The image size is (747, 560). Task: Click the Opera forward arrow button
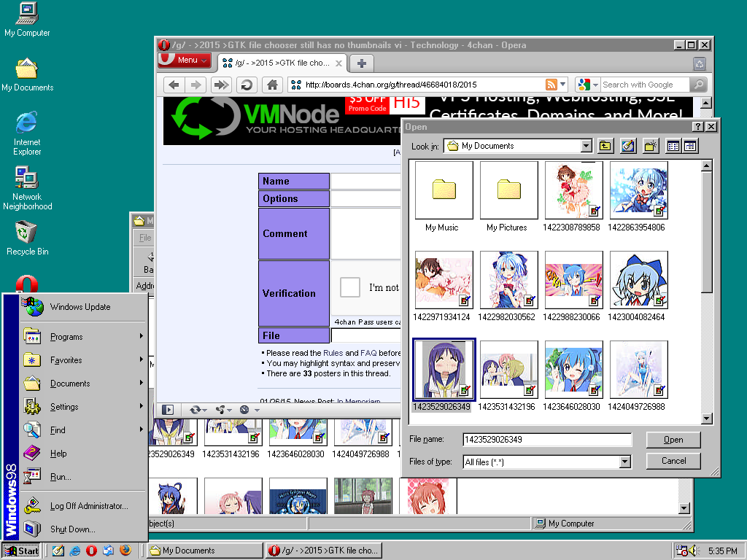point(196,85)
